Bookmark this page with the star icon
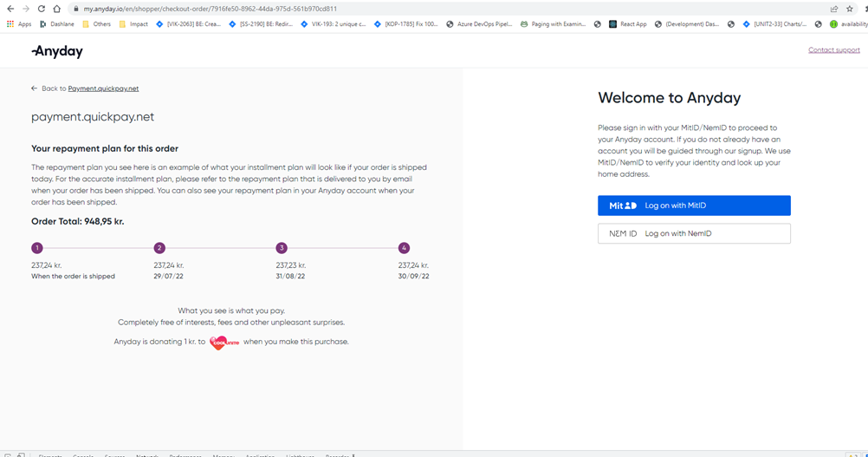 850,9
